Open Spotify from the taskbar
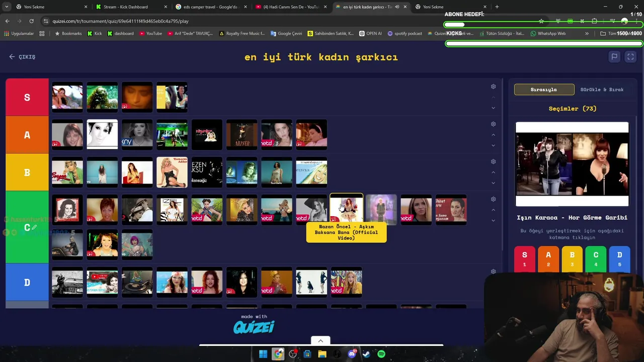Viewport: 644px width, 362px height. pyautogui.click(x=381, y=354)
